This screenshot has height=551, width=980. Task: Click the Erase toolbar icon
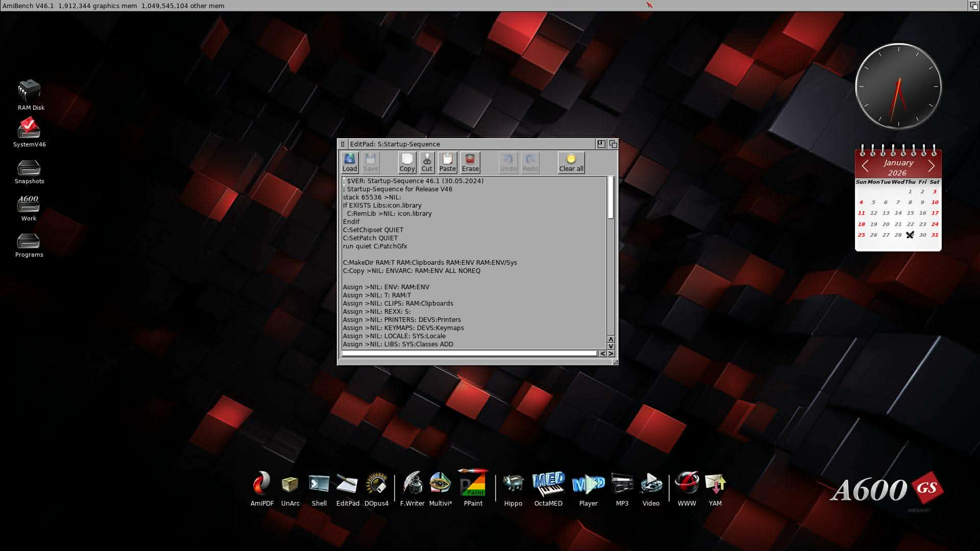pyautogui.click(x=470, y=162)
